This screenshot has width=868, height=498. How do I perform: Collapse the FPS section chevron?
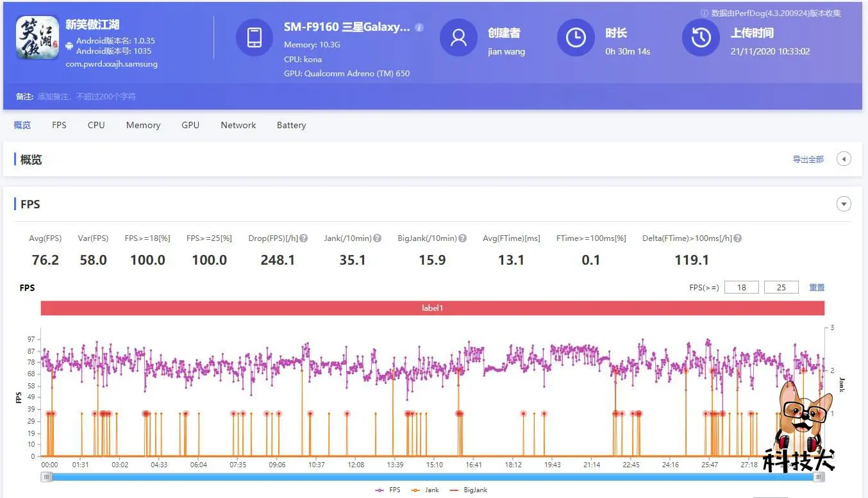[844, 204]
